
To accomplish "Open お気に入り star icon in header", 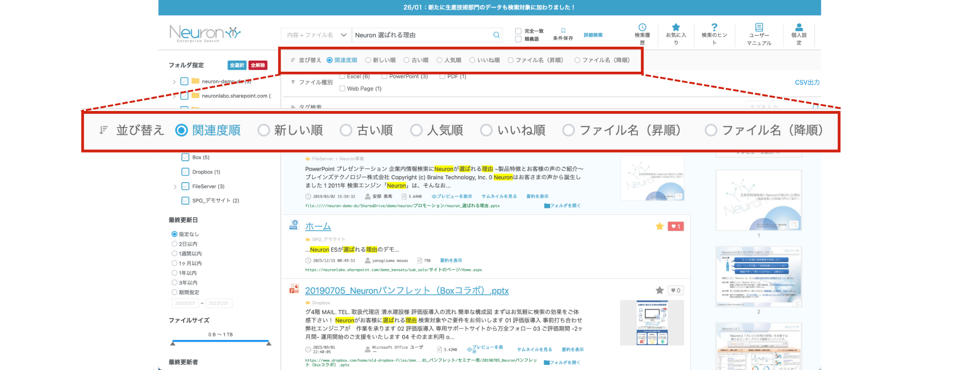I will click(676, 27).
